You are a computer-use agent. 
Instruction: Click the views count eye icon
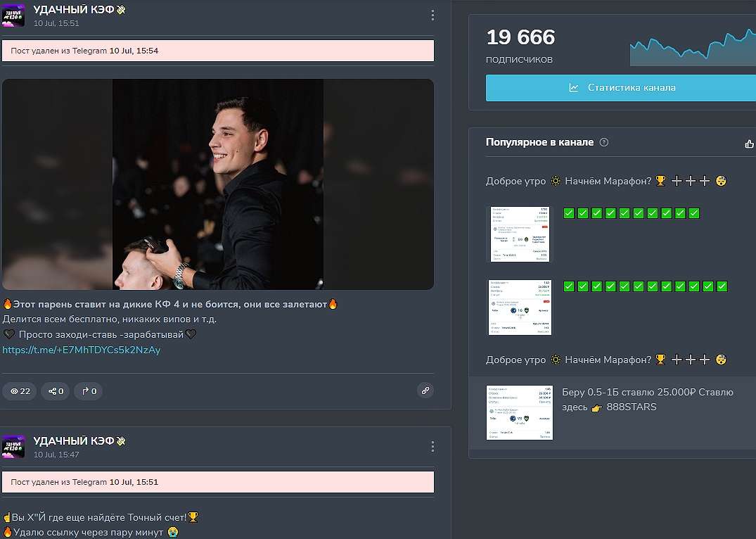coord(15,391)
